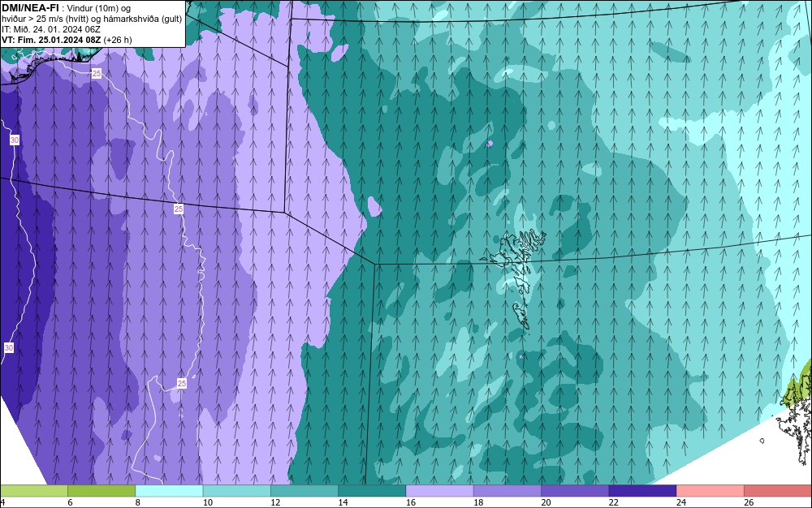
Task: Click the legend value 22
Action: (613, 502)
